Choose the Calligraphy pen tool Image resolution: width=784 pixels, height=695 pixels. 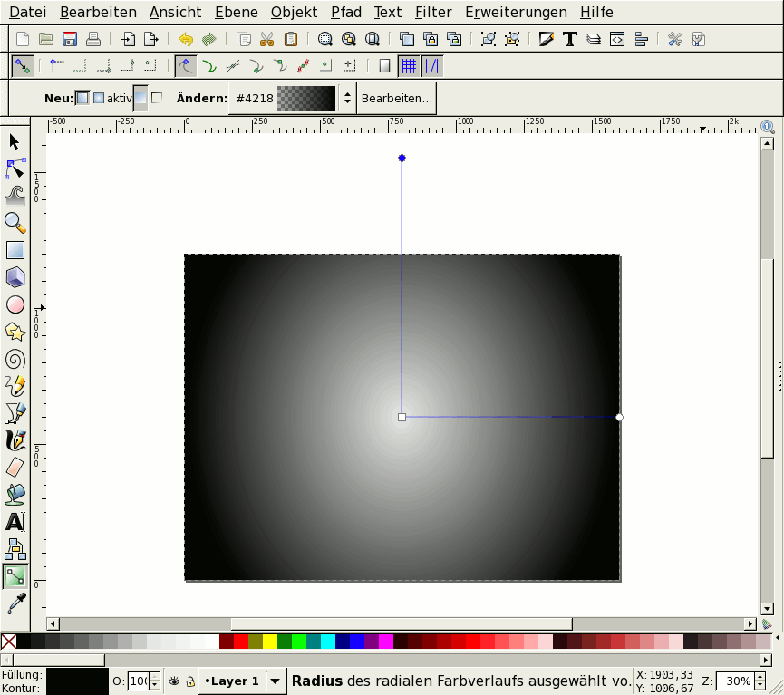15,440
